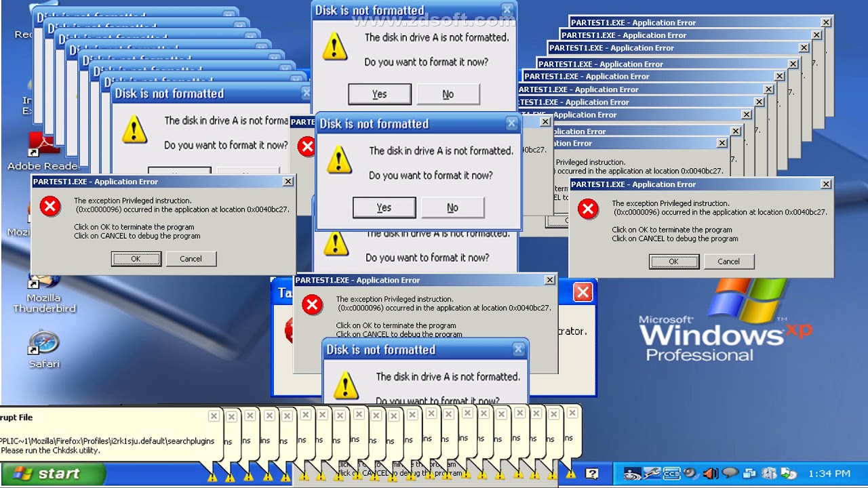
Task: Click the gray speech bubble tray icon
Action: 730,473
